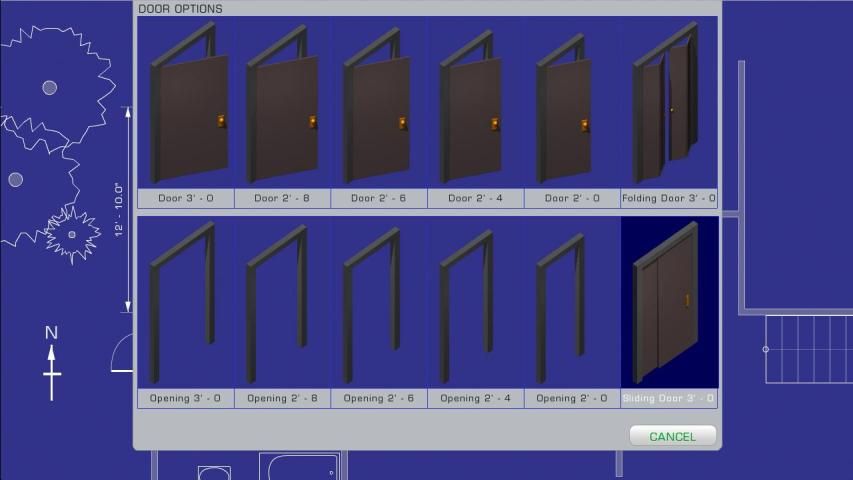The width and height of the screenshot is (853, 480).
Task: Click the Door 3' - 0 text label
Action: 185,198
